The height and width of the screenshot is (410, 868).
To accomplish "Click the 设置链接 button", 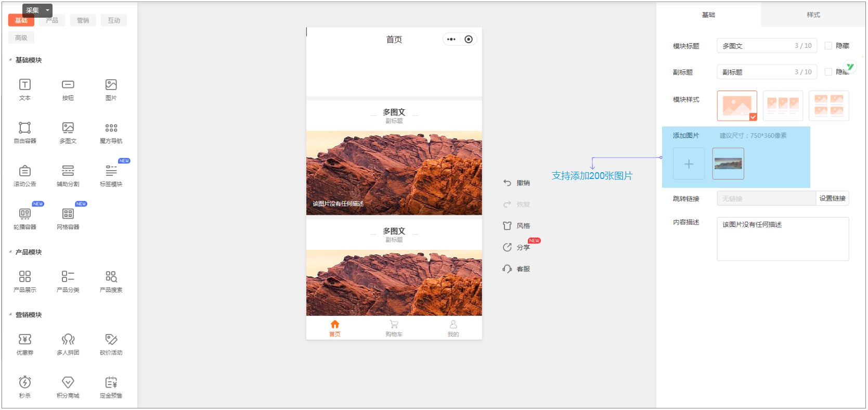I will pyautogui.click(x=832, y=198).
